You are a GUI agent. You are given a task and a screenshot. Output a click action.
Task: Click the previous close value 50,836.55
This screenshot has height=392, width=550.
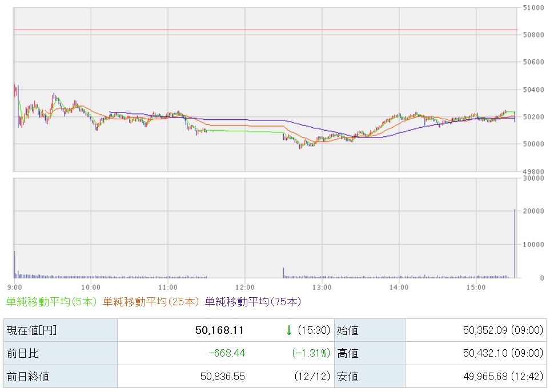click(222, 376)
